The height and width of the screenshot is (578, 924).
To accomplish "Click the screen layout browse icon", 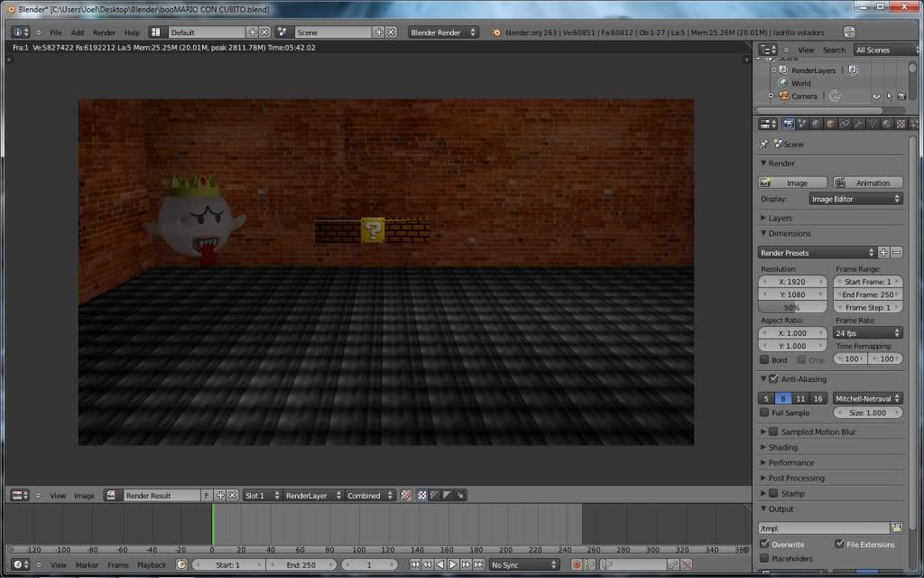I will [x=155, y=33].
